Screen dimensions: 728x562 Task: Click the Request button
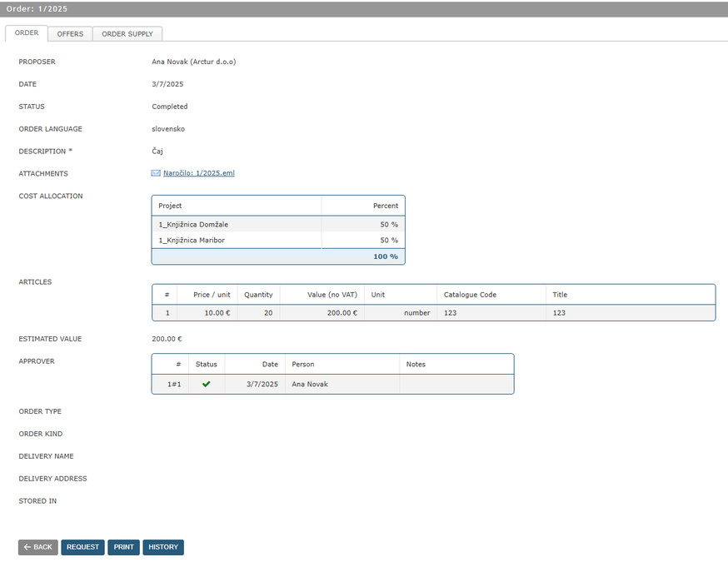[x=82, y=547]
